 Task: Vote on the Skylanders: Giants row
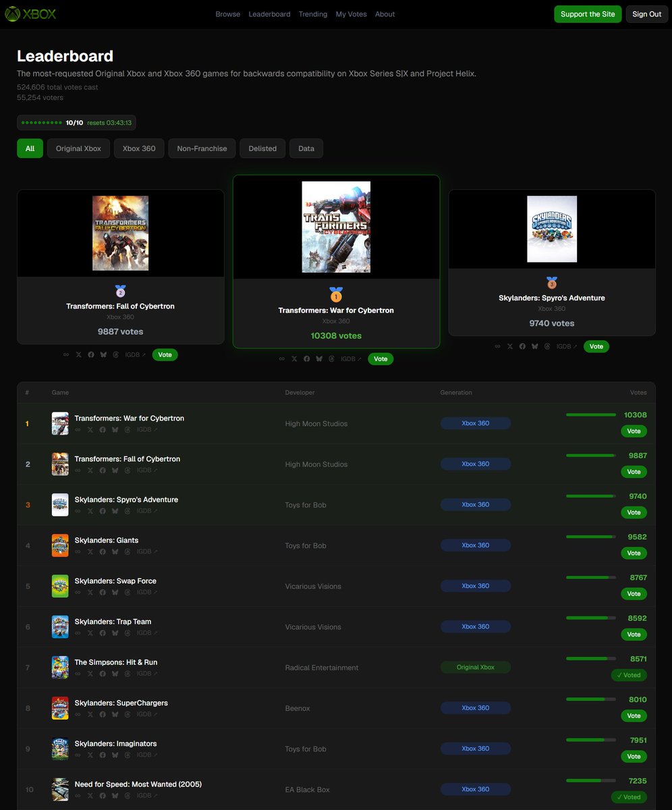pos(634,553)
